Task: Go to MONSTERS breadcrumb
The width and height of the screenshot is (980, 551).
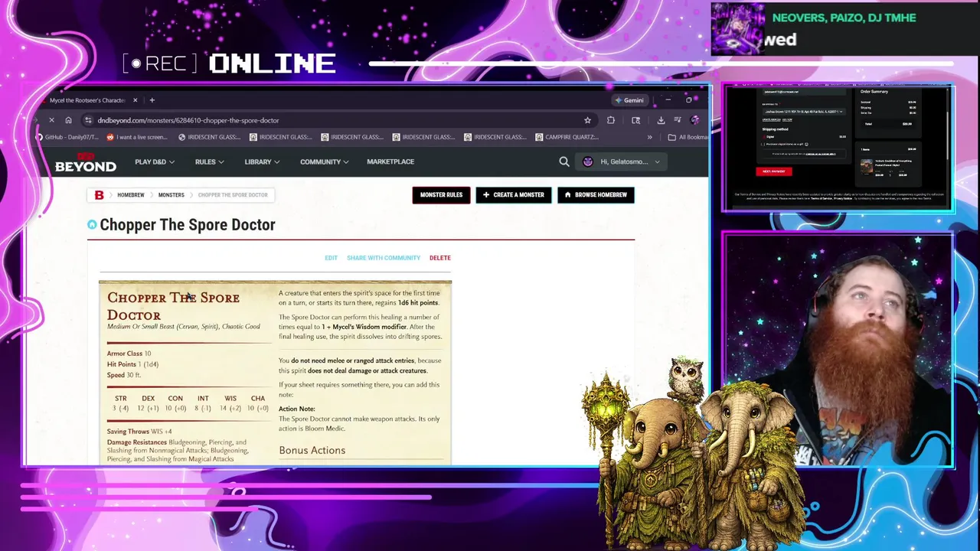Action: pos(171,195)
